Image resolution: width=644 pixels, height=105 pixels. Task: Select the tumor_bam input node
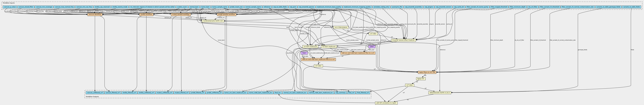(x=205, y=7)
